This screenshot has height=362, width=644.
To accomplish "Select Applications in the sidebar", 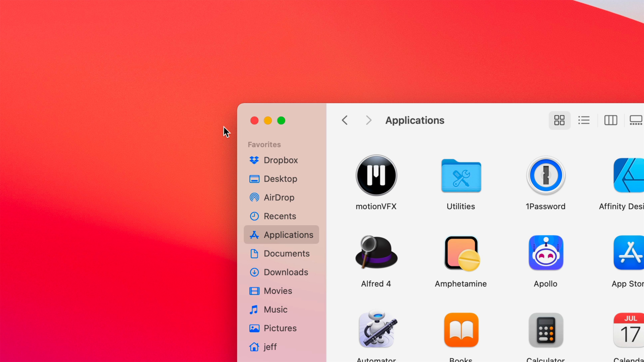I will [281, 235].
